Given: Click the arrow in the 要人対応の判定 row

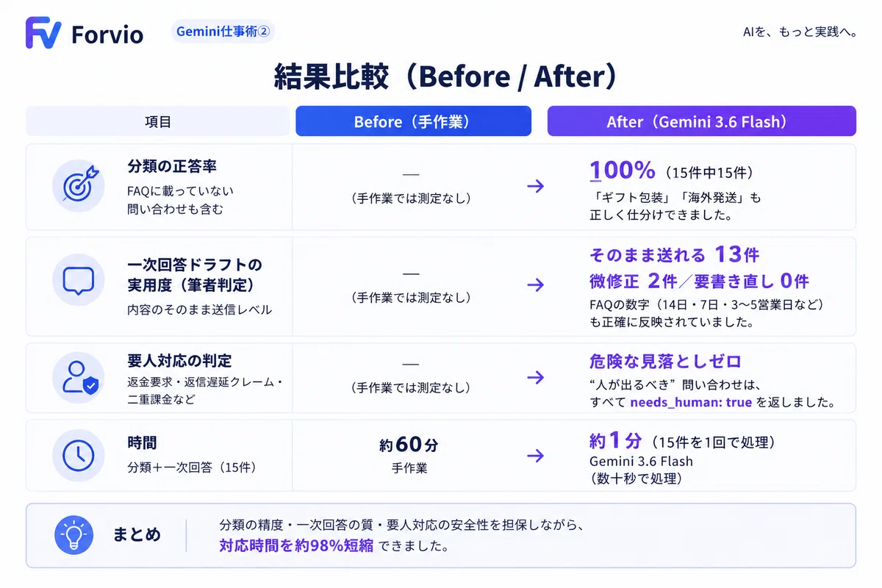Looking at the screenshot, I should (x=536, y=377).
